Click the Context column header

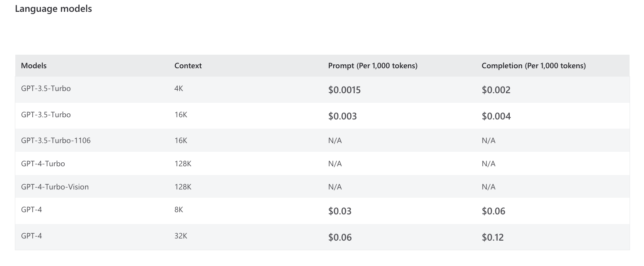188,66
